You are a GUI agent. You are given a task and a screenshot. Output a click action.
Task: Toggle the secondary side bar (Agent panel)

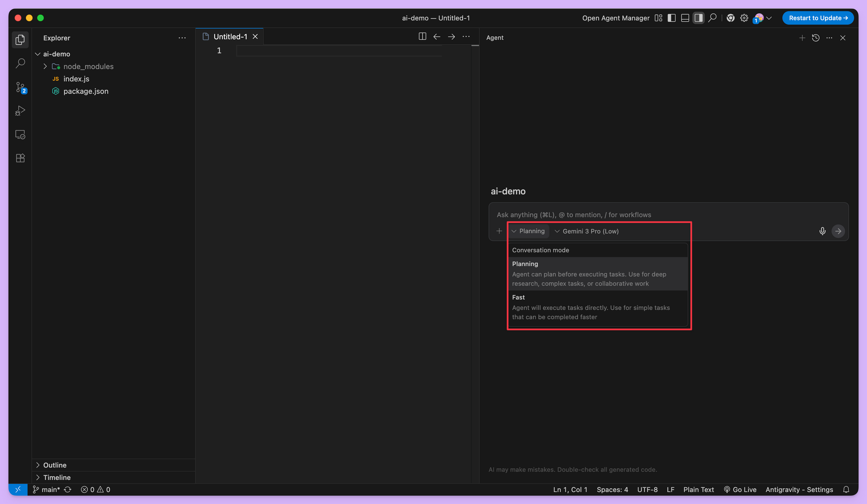pyautogui.click(x=698, y=18)
